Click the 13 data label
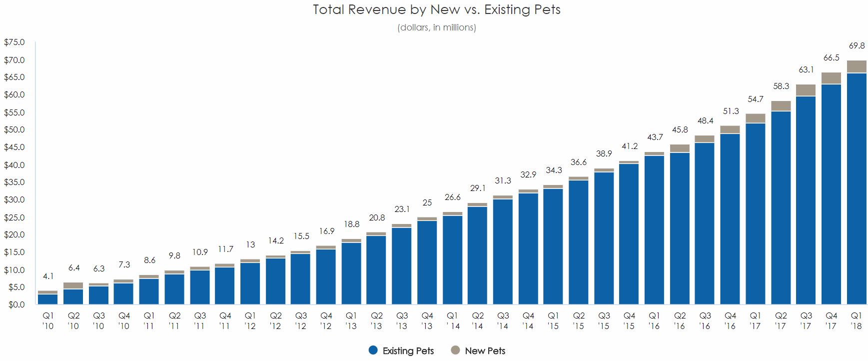 click(250, 244)
